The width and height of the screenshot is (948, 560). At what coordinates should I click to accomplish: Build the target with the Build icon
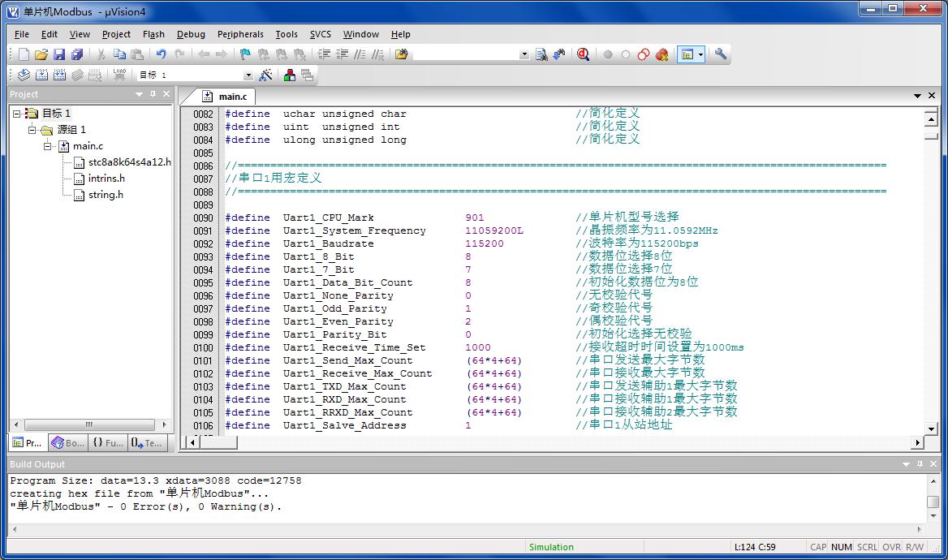[41, 75]
